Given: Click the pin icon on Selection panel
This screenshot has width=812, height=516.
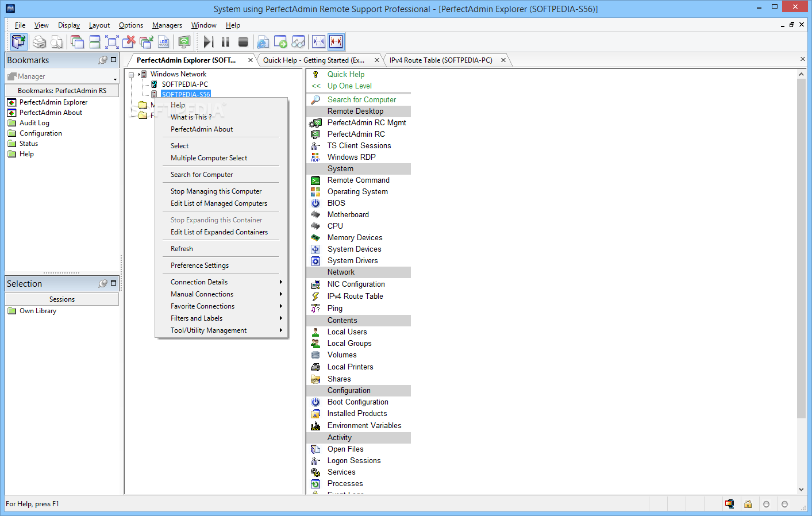Looking at the screenshot, I should click(x=103, y=283).
